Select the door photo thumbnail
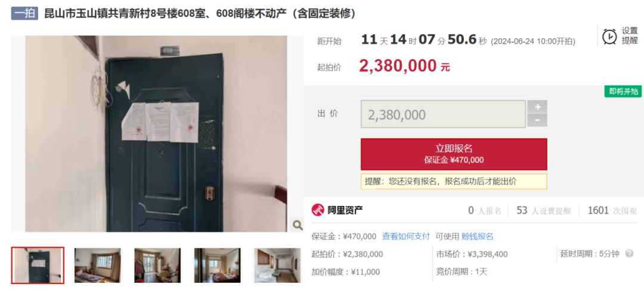Image resolution: width=644 pixels, height=305 pixels. 38,265
